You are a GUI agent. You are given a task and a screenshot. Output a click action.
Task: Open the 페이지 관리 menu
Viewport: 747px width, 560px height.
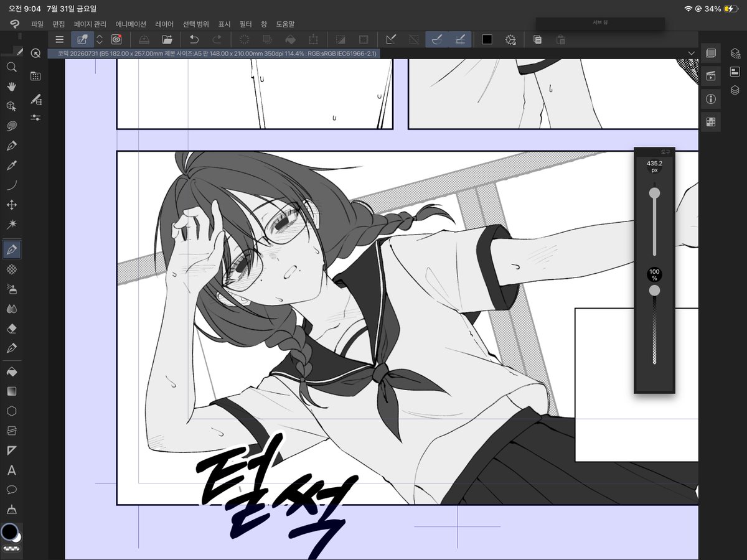pos(90,24)
